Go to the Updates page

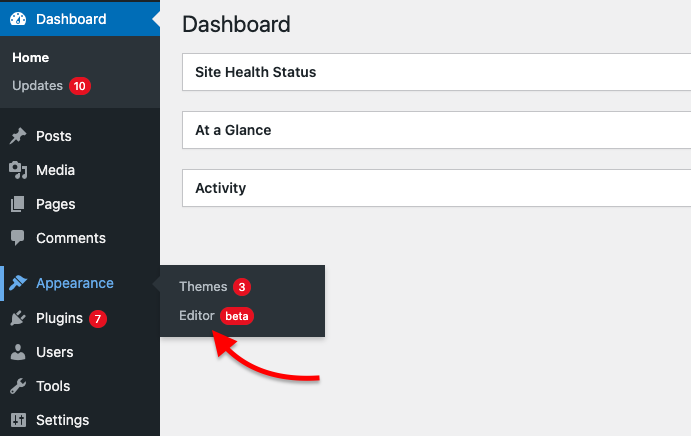[x=37, y=86]
